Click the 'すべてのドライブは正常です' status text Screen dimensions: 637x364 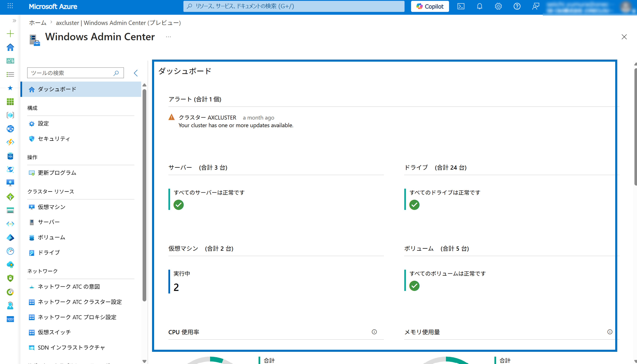click(x=445, y=193)
